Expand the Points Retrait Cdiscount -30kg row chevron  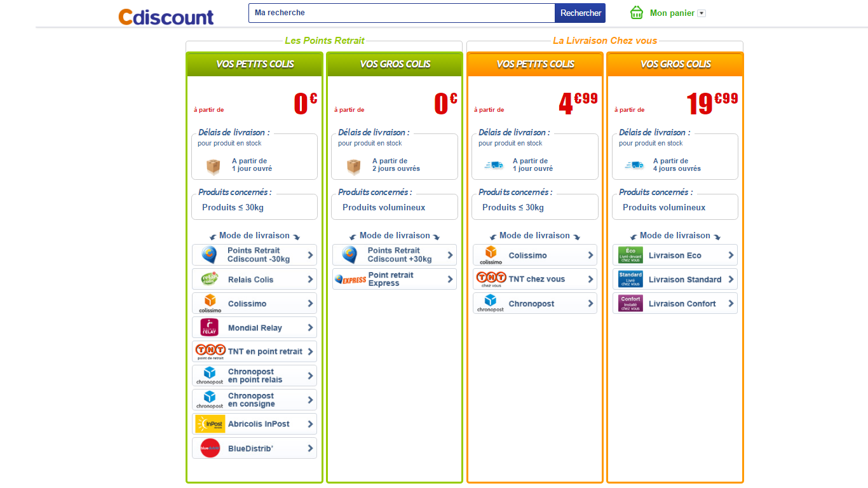[310, 255]
